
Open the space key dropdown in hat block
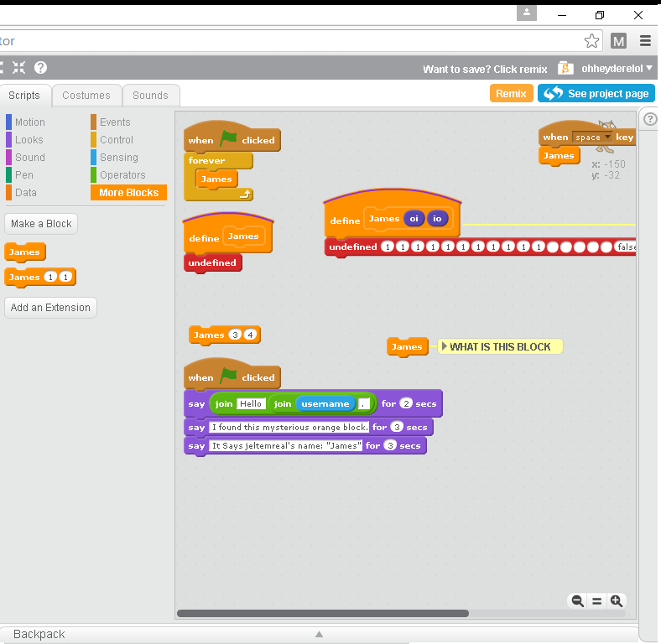click(592, 138)
